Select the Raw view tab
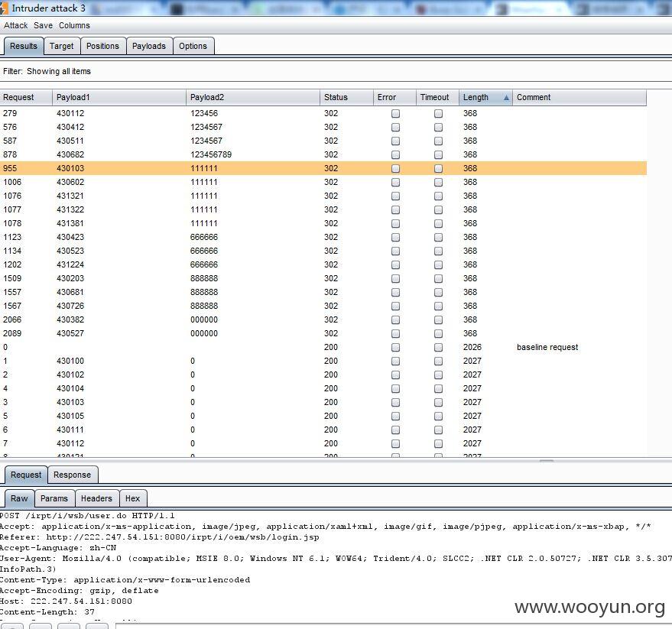Screen dimensions: 672x629 pyautogui.click(x=19, y=498)
